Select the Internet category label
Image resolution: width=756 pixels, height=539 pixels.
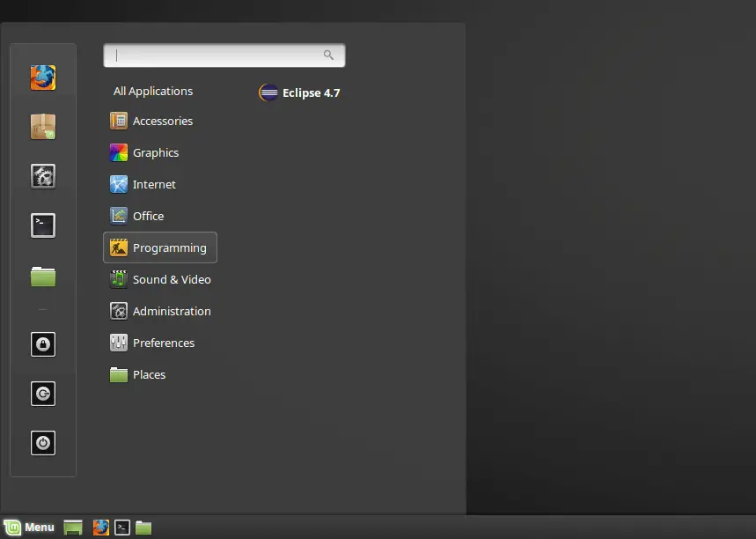(x=154, y=184)
